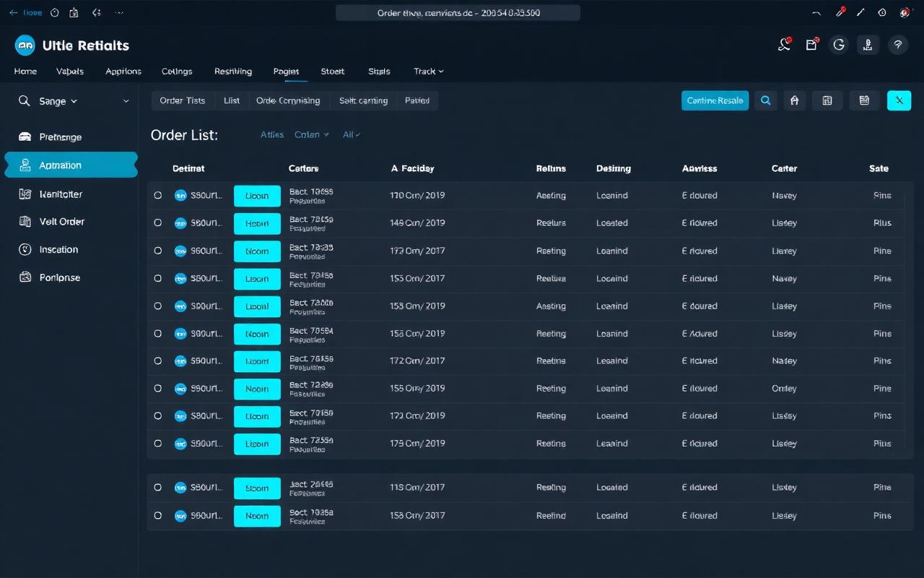Click the list view icon in order toolbar

(864, 100)
